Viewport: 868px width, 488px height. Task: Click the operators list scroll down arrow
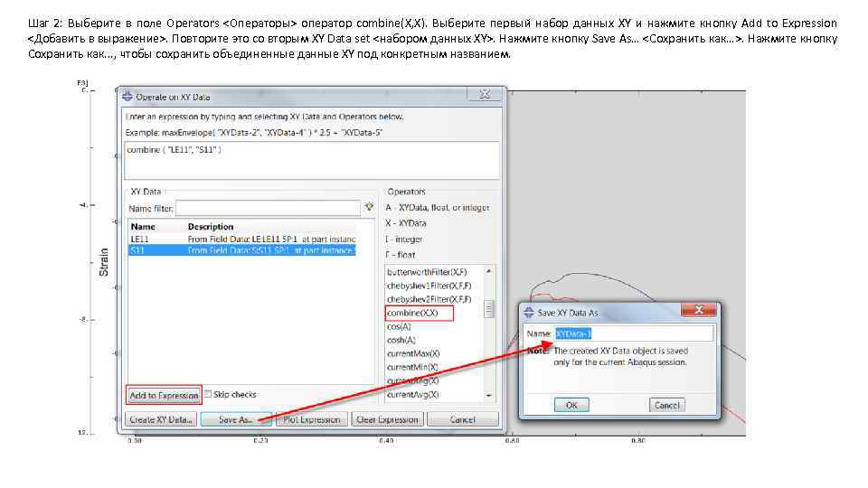coord(489,395)
